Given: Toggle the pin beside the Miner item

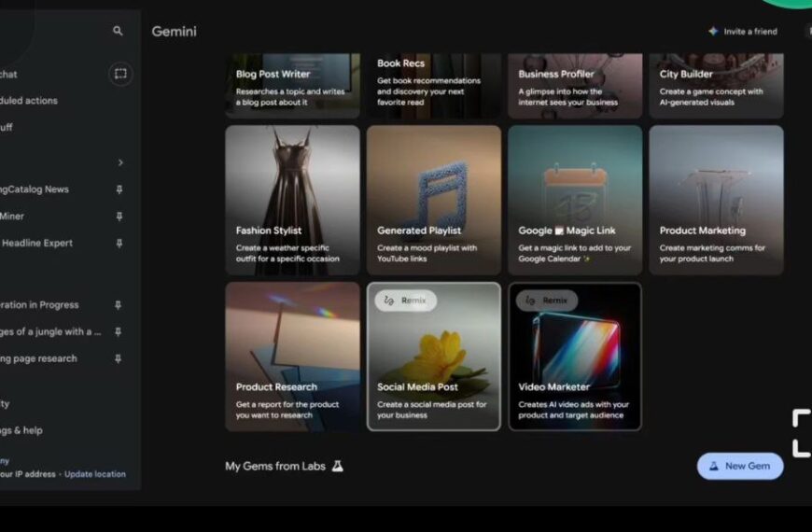Looking at the screenshot, I should (x=119, y=217).
